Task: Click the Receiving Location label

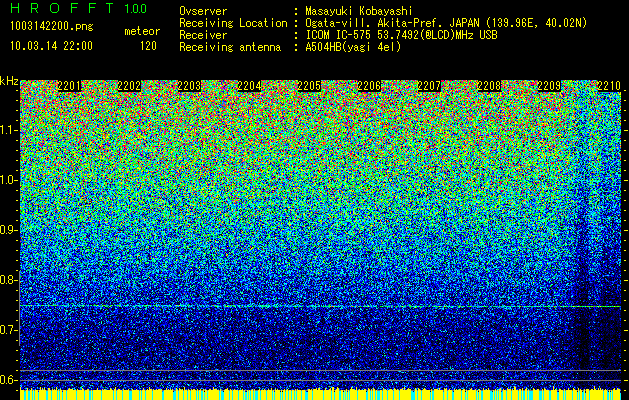Action: 233,23
